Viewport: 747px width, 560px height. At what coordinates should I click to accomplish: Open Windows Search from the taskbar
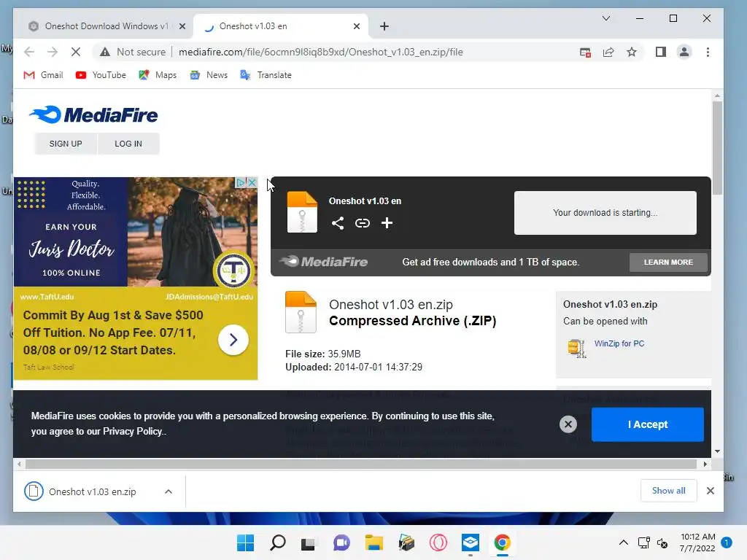coord(278,542)
